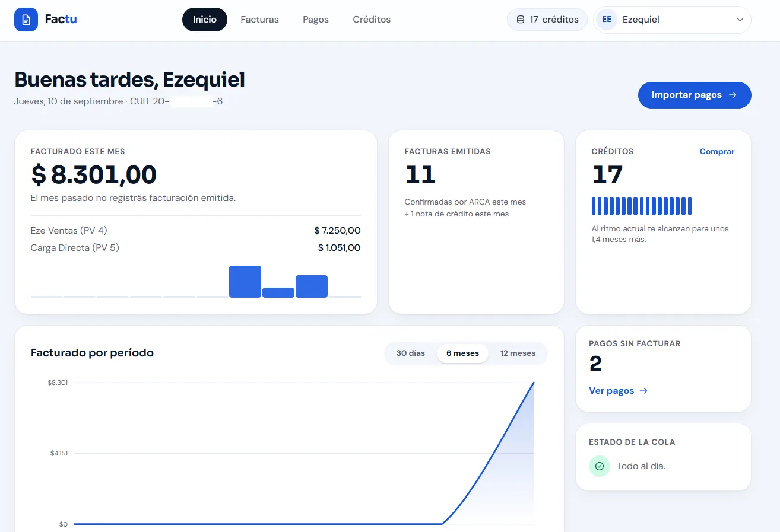
Task: Select the 30 días period
Action: tap(411, 353)
